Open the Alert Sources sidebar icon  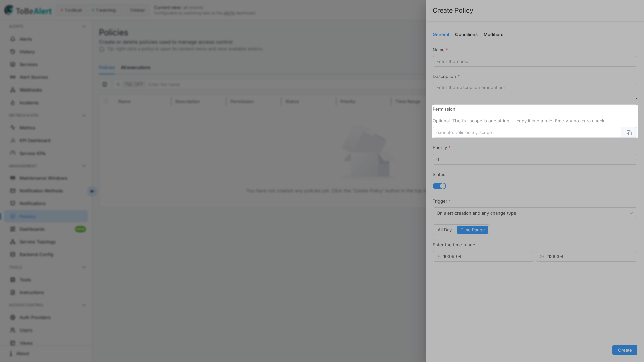click(x=13, y=77)
